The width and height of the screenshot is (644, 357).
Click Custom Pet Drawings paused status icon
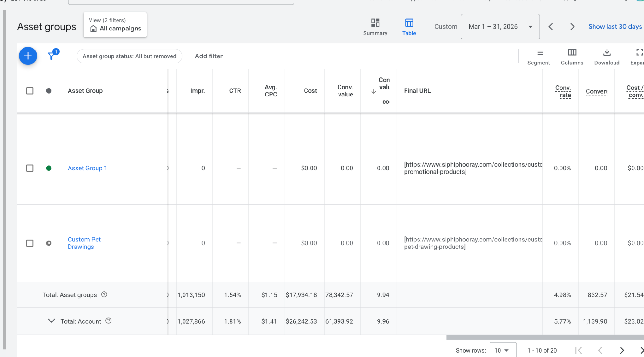pyautogui.click(x=49, y=243)
